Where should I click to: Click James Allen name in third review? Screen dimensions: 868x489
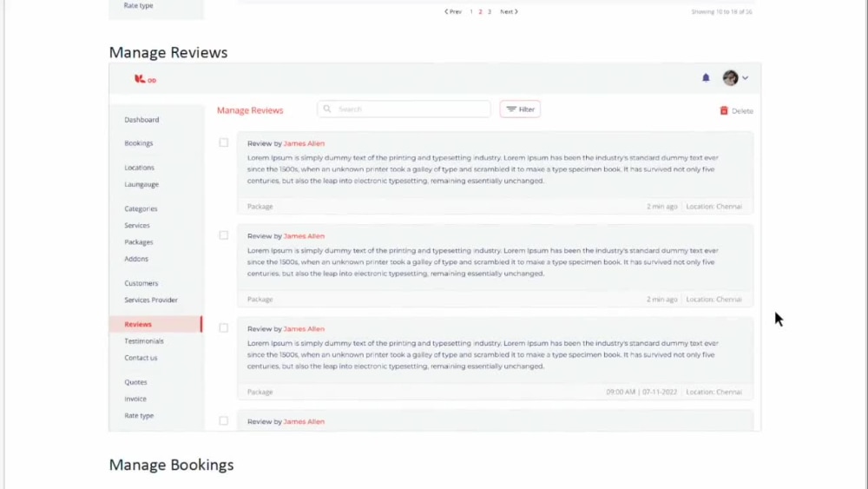tap(304, 329)
